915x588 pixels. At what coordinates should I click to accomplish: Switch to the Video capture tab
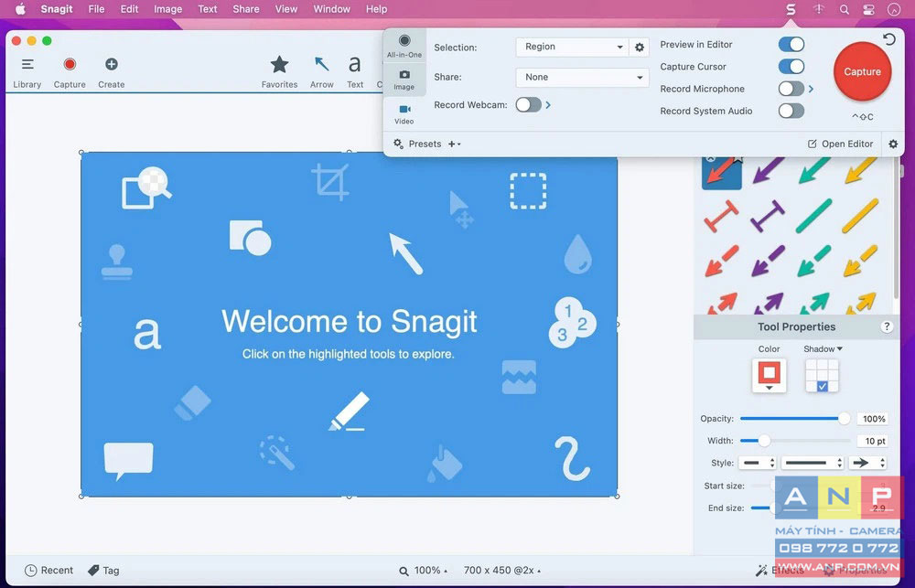404,113
